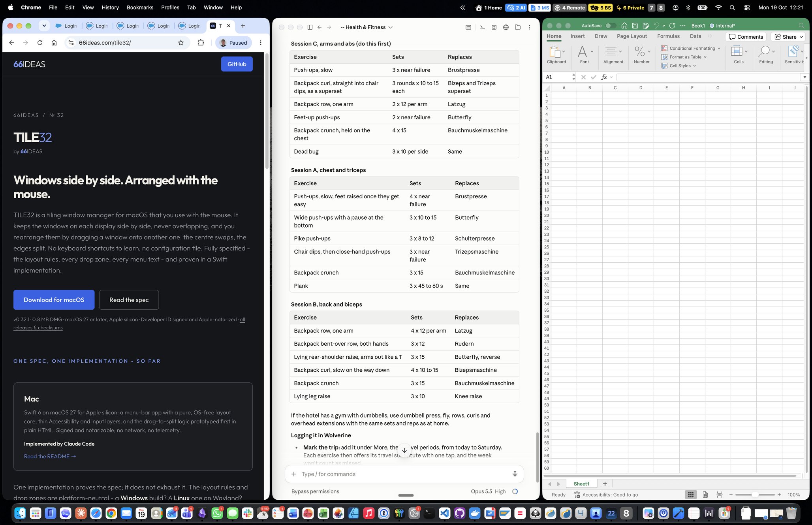This screenshot has height=525, width=812.
Task: Bookmark the 66ideas page with the star
Action: 181,43
